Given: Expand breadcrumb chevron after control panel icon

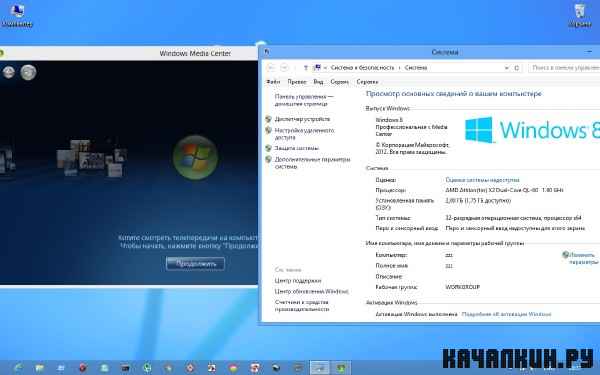Looking at the screenshot, I should (x=325, y=68).
